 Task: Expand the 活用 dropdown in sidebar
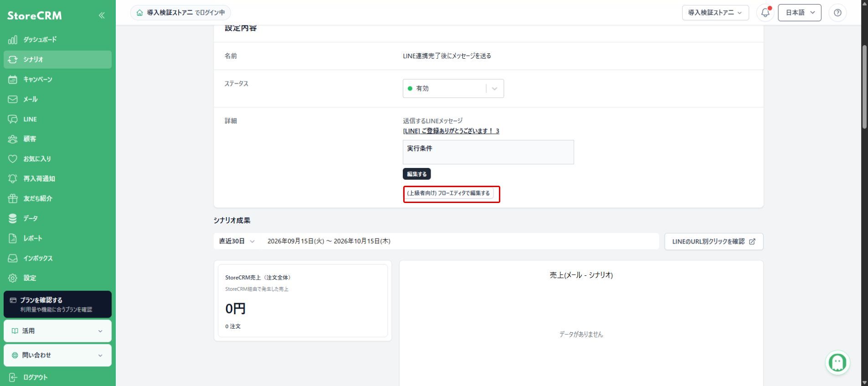57,331
